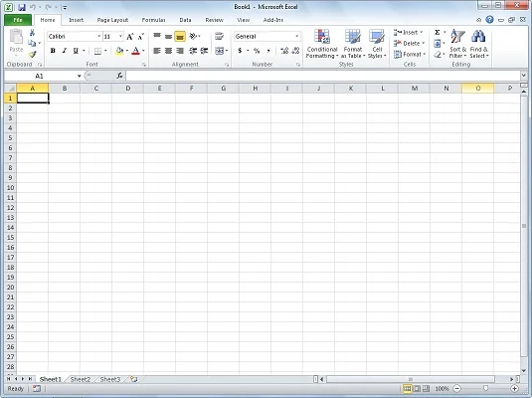This screenshot has width=532, height=398.
Task: Open Sort & Filter
Action: [x=457, y=44]
